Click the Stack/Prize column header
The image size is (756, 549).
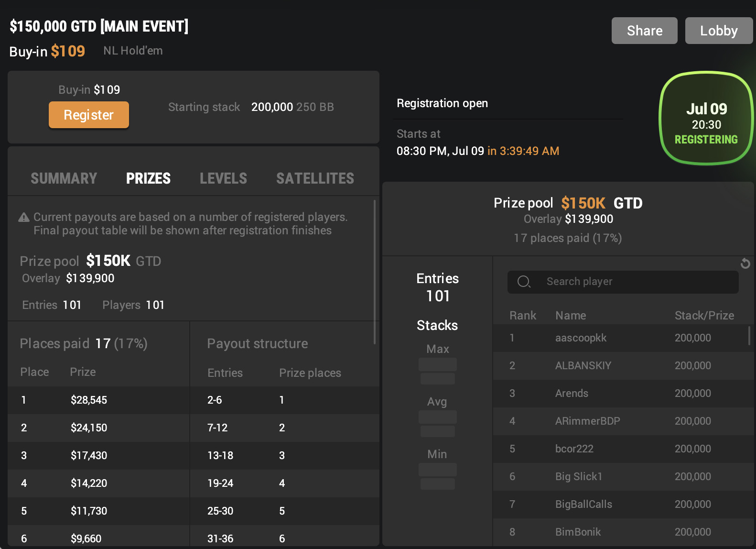(704, 316)
